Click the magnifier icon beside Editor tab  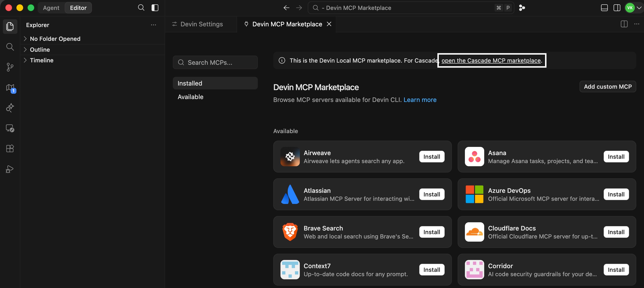[x=141, y=8]
